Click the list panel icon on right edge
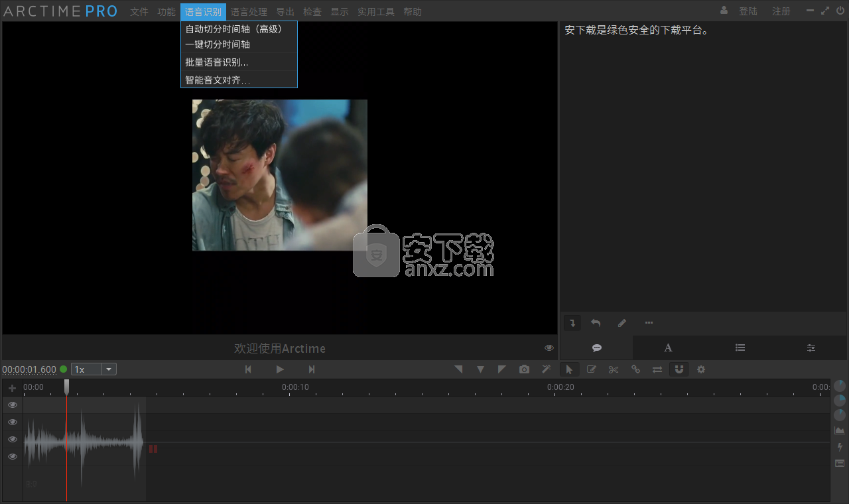 840,463
